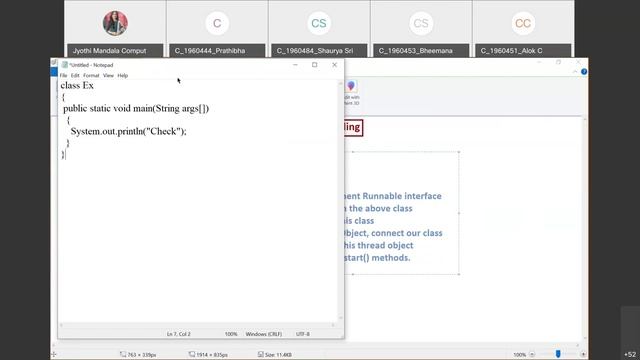Select participant tile C_1960453_Bheemana
Screen dimensions: 640x360
(x=421, y=29)
